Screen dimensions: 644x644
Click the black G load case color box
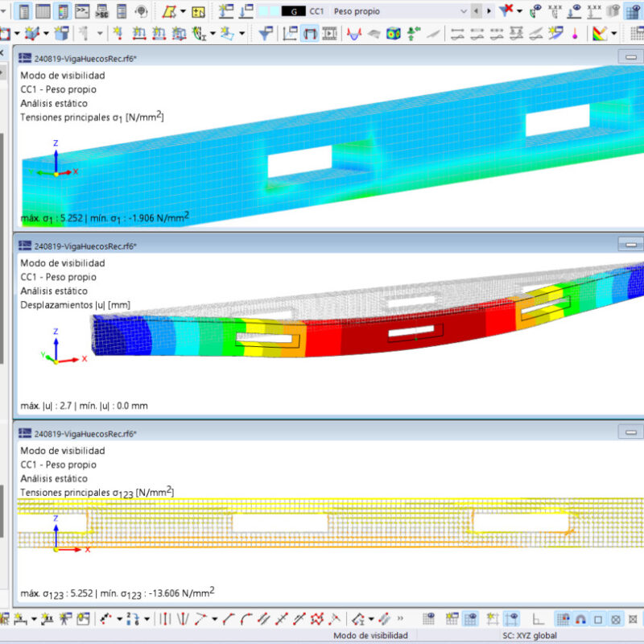293,11
